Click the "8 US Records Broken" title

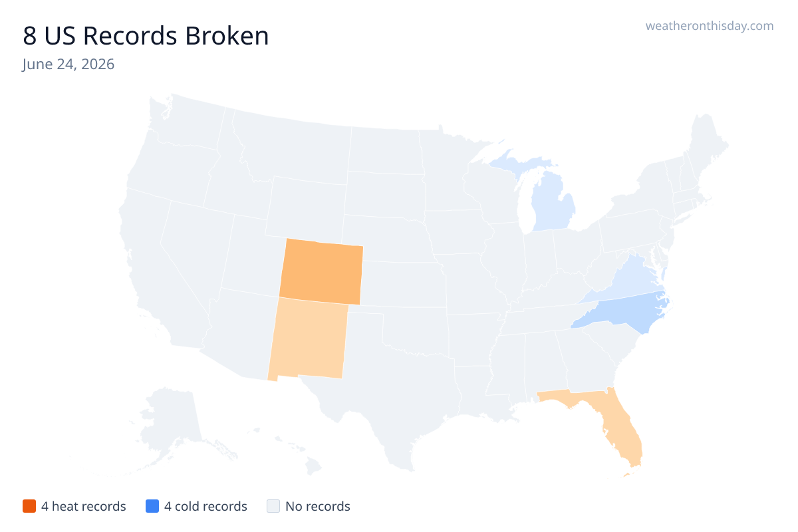point(146,36)
